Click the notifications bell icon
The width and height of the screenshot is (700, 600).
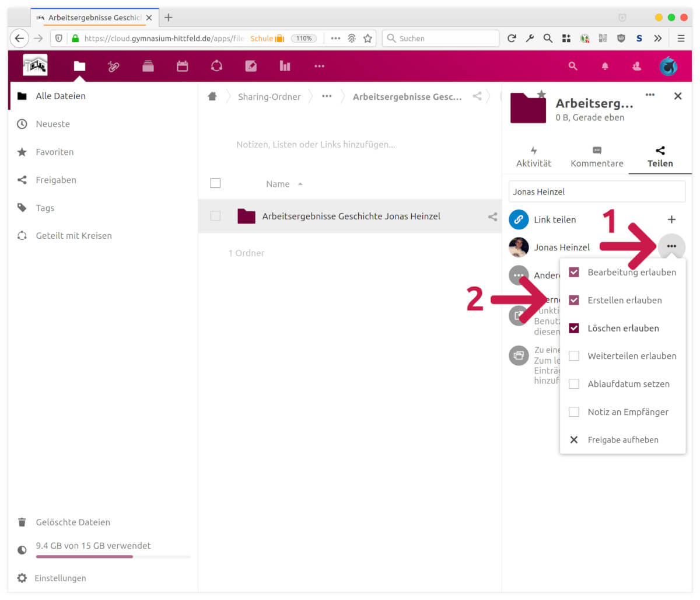[x=605, y=67]
